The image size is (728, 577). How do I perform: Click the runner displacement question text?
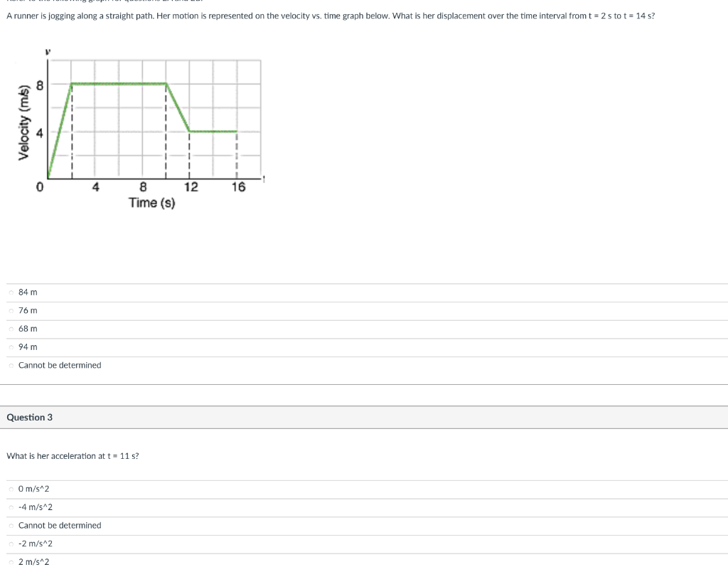pyautogui.click(x=331, y=16)
